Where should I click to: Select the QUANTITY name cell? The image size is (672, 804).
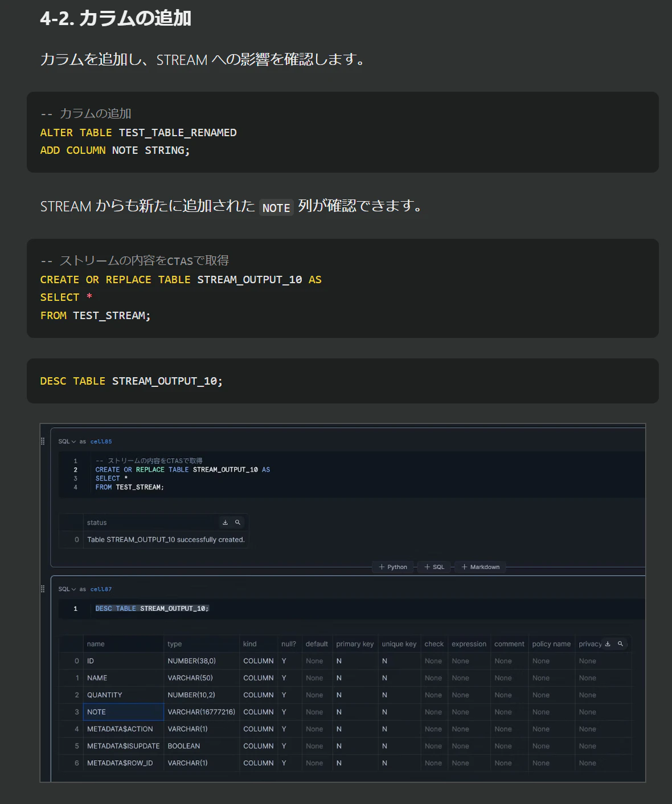tap(124, 695)
